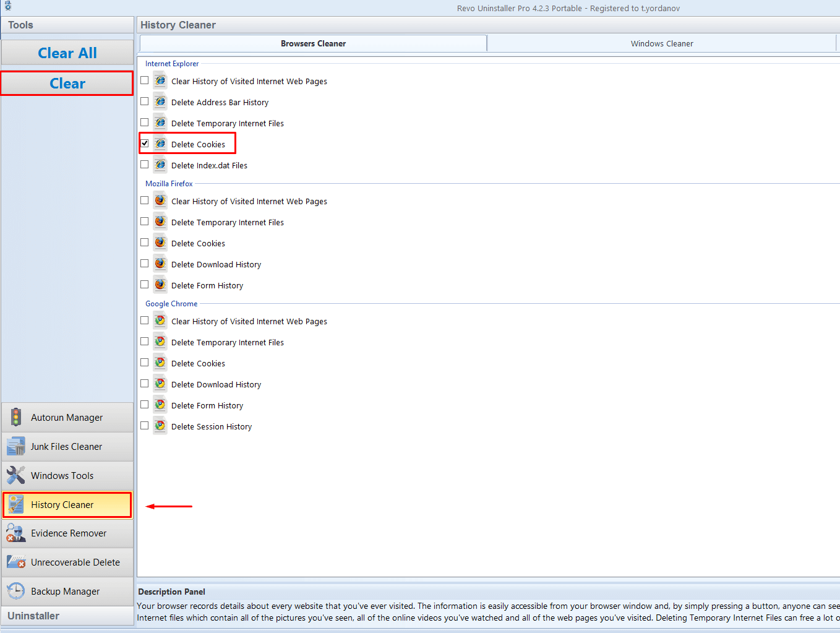Open Backup Manager tool

tap(67, 591)
